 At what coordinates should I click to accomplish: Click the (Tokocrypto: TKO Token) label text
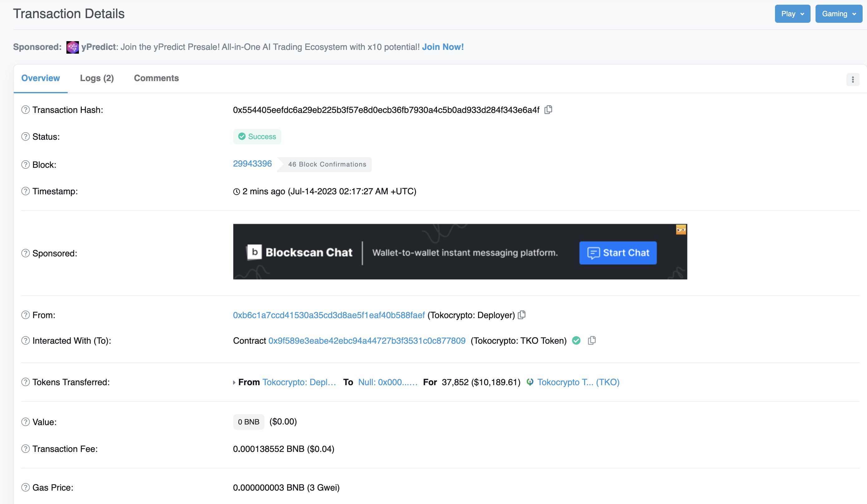point(518,341)
